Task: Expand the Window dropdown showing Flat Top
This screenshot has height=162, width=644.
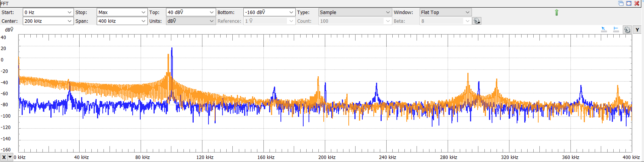Action: (x=467, y=13)
